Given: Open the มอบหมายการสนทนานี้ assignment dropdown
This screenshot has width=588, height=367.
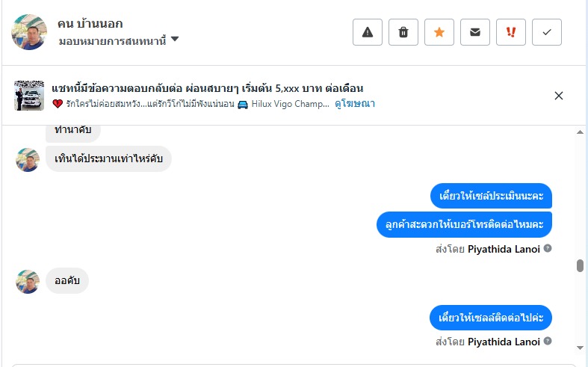Looking at the screenshot, I should (x=112, y=40).
